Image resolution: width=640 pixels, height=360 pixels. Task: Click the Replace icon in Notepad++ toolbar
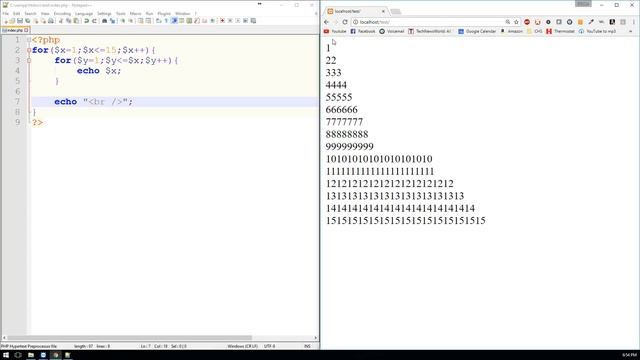click(x=112, y=21)
